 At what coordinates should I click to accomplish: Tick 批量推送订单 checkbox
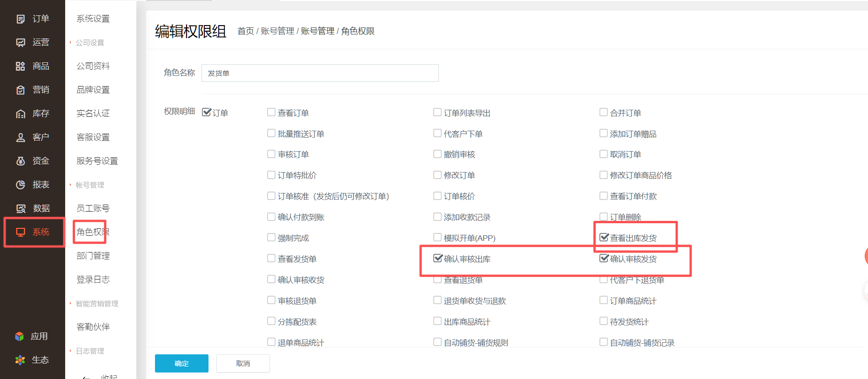271,133
